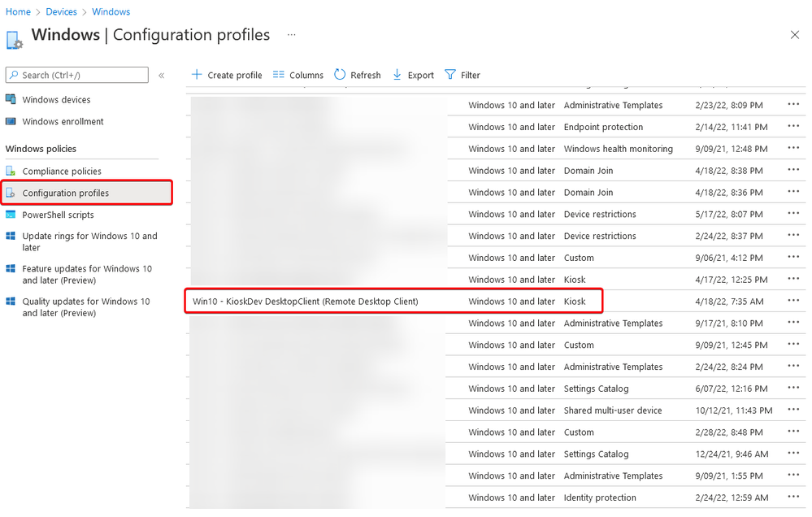Click the download arrow Export icon
Image resolution: width=812 pixels, height=517 pixels.
[397, 75]
